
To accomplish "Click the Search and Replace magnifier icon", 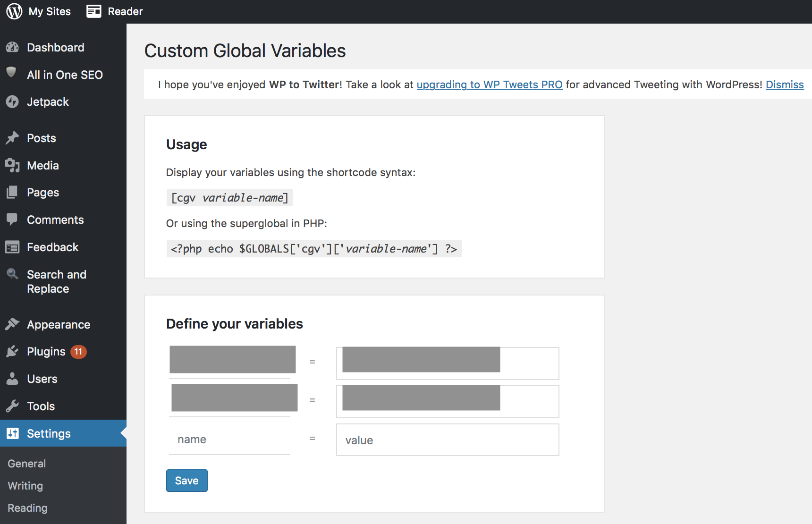I will (12, 274).
